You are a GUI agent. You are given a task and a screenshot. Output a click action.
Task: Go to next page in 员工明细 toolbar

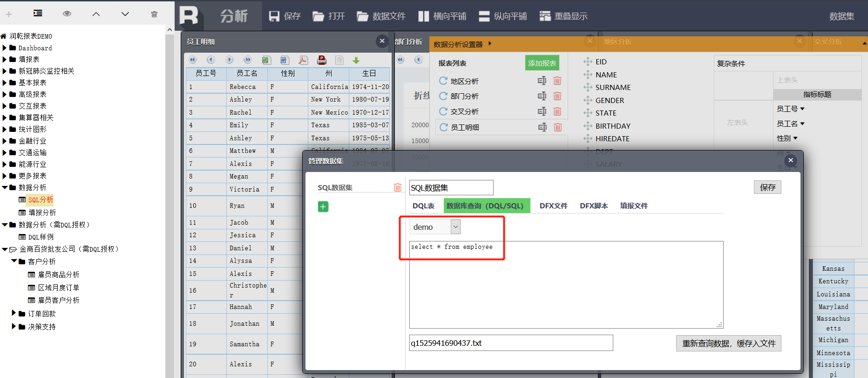pos(229,60)
